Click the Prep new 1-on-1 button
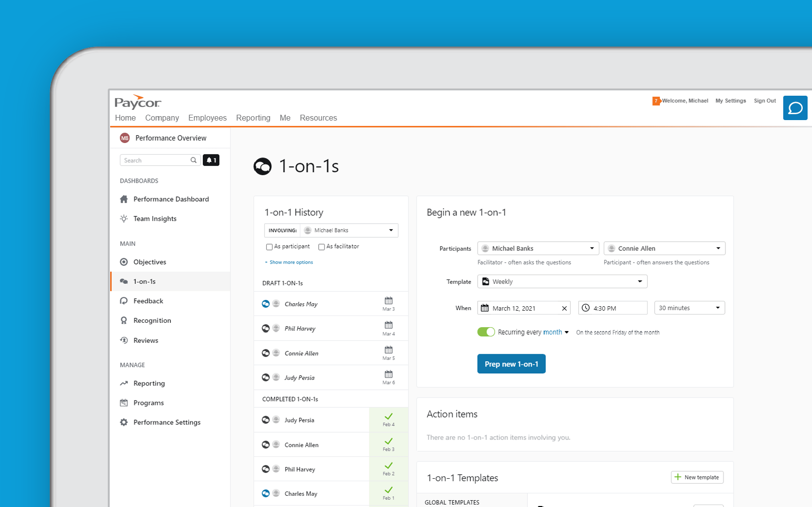This screenshot has height=507, width=812. [511, 364]
